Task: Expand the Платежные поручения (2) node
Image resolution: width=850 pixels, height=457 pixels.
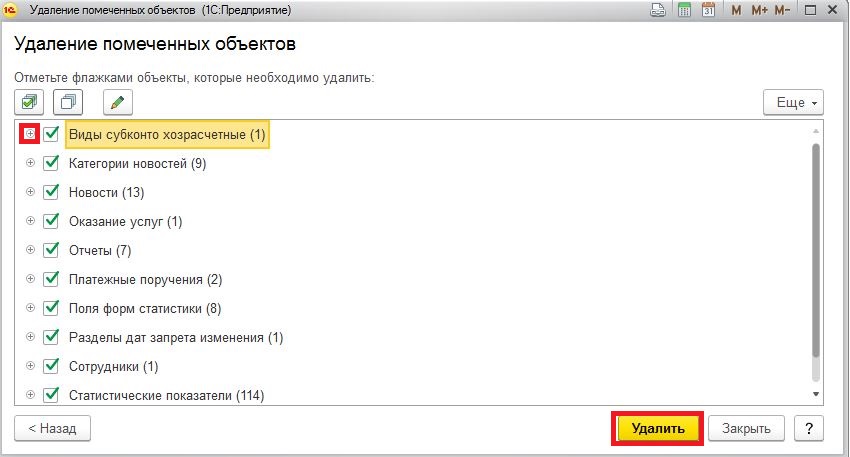Action: 30,279
